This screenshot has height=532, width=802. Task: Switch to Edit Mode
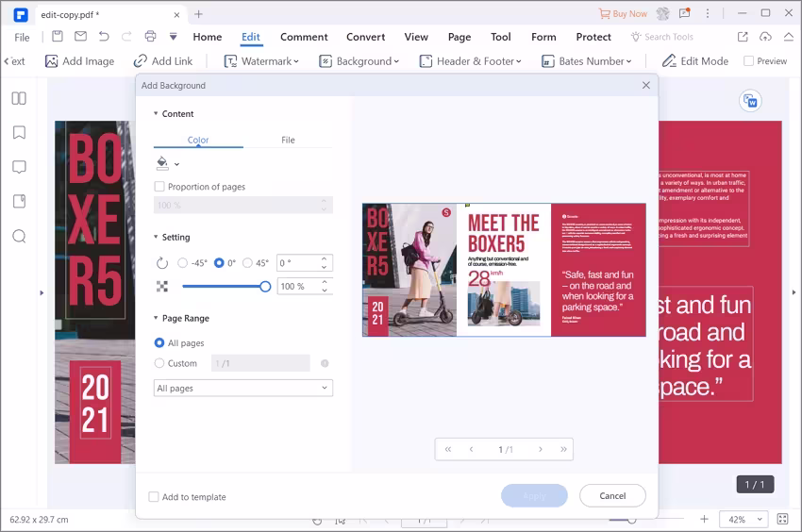point(695,61)
